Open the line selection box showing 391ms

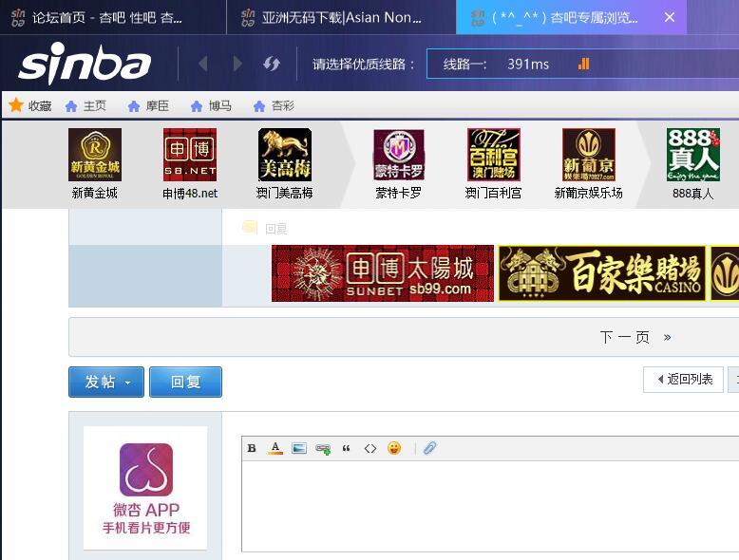click(582, 64)
